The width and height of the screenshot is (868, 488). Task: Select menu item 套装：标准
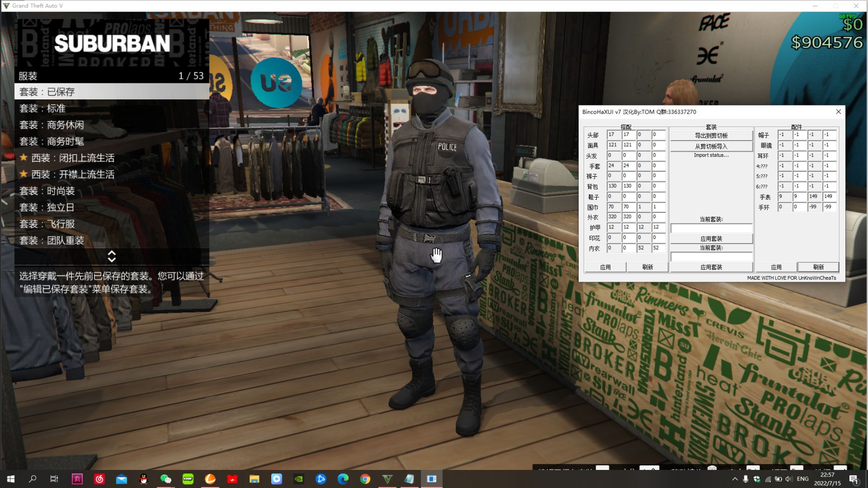pyautogui.click(x=112, y=108)
